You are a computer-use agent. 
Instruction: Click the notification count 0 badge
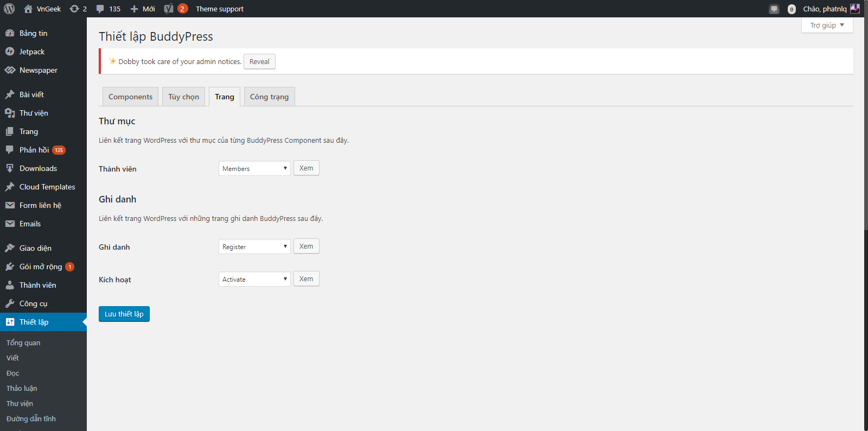coord(792,9)
